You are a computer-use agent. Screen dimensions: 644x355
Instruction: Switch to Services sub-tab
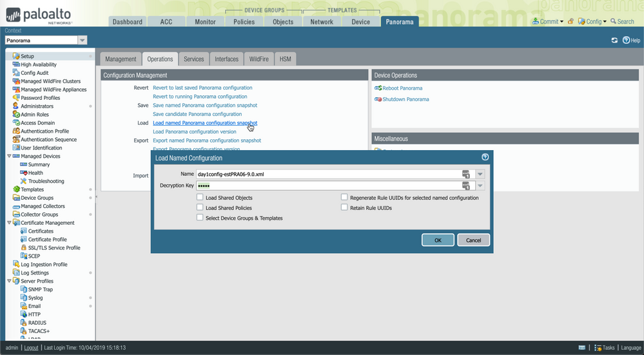(x=194, y=59)
